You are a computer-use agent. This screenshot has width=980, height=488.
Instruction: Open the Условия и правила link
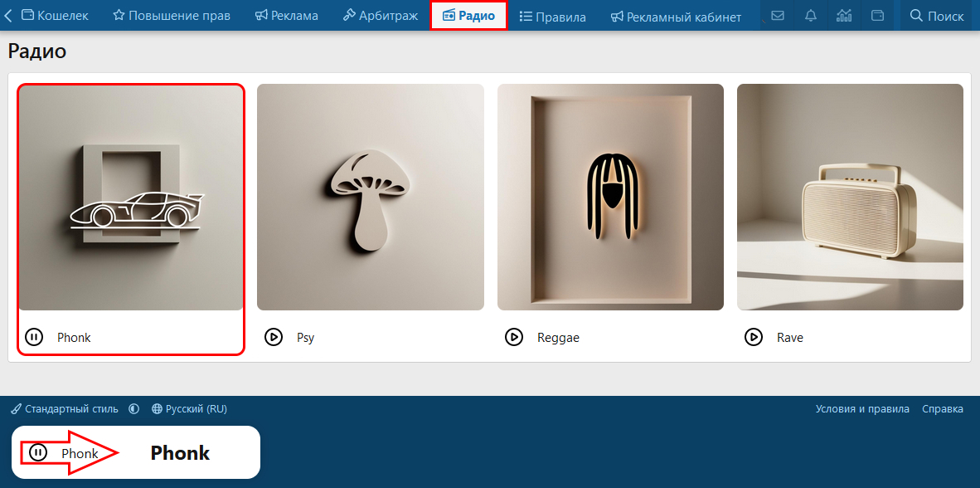862,409
